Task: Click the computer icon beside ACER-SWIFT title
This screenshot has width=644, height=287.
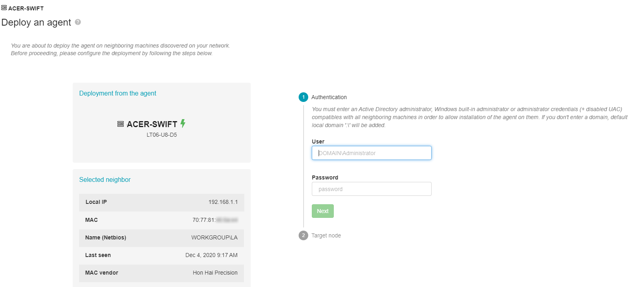Action: click(x=4, y=8)
